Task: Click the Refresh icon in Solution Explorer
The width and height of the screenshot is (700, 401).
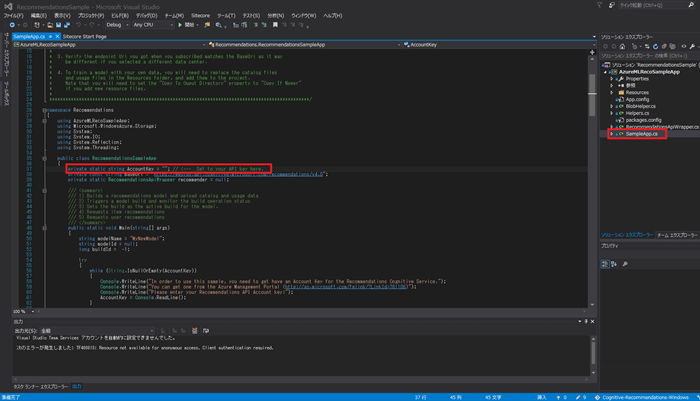Action: [x=655, y=46]
